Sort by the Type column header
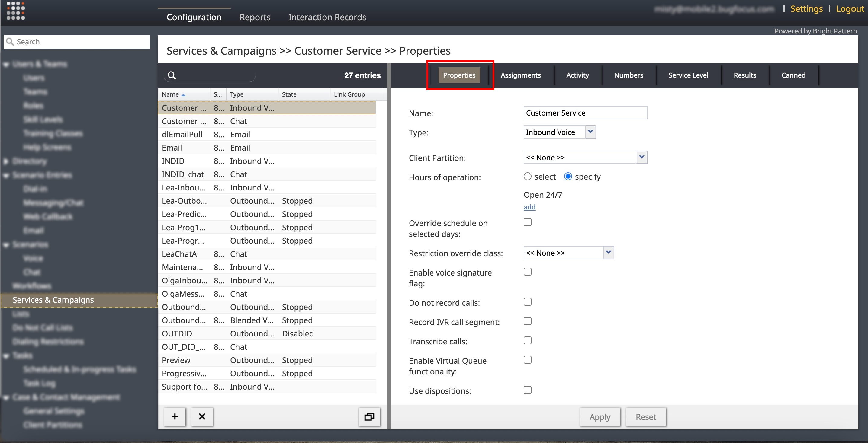The image size is (868, 443). [x=252, y=94]
